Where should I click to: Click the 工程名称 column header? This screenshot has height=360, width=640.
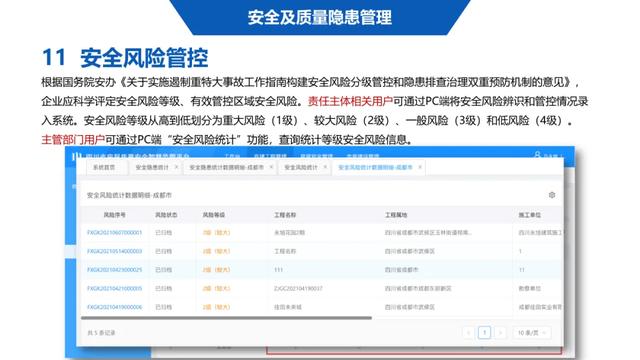pos(285,215)
